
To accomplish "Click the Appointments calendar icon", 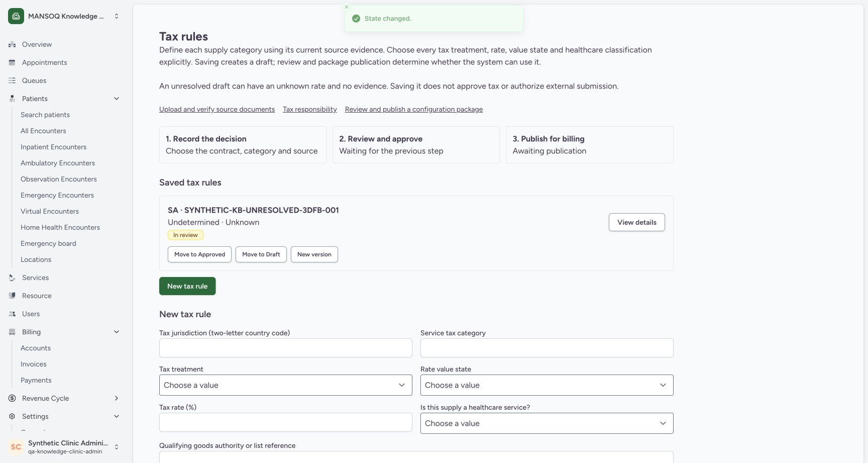I will [12, 62].
